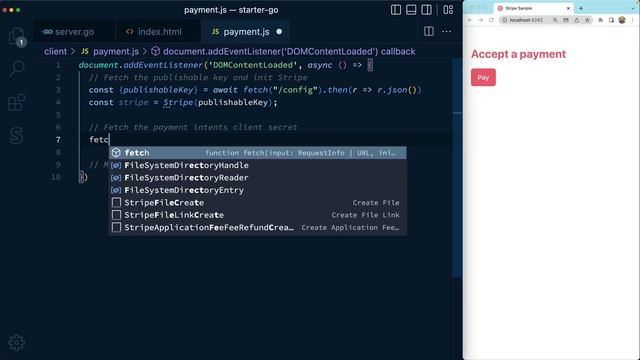Bookmark this page with star icon
The width and height of the screenshot is (640, 360).
tap(587, 20)
